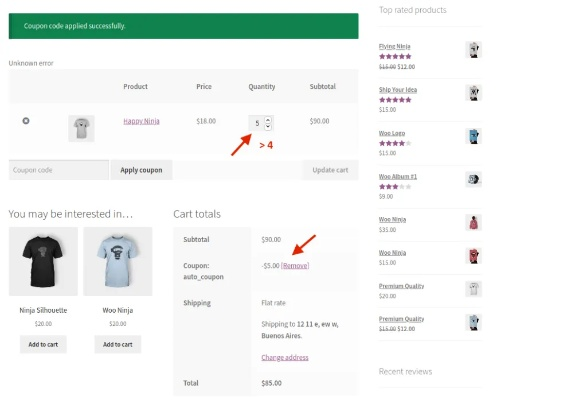Click into the Coupon code field
The image size is (587, 400).
(x=59, y=170)
